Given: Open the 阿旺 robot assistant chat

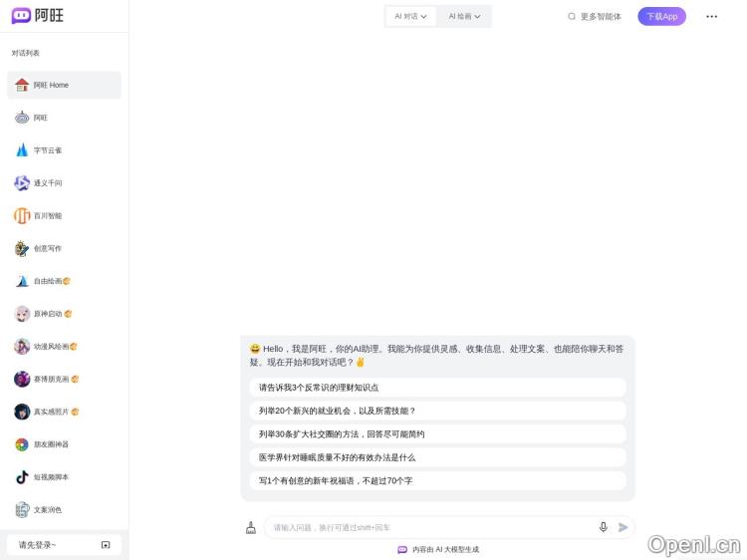Looking at the screenshot, I should pos(64,118).
